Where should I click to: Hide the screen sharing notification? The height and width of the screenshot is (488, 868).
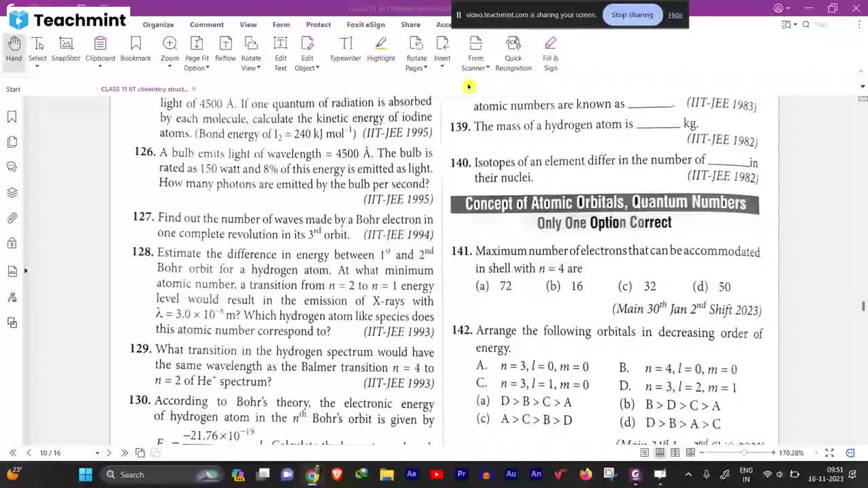(675, 15)
